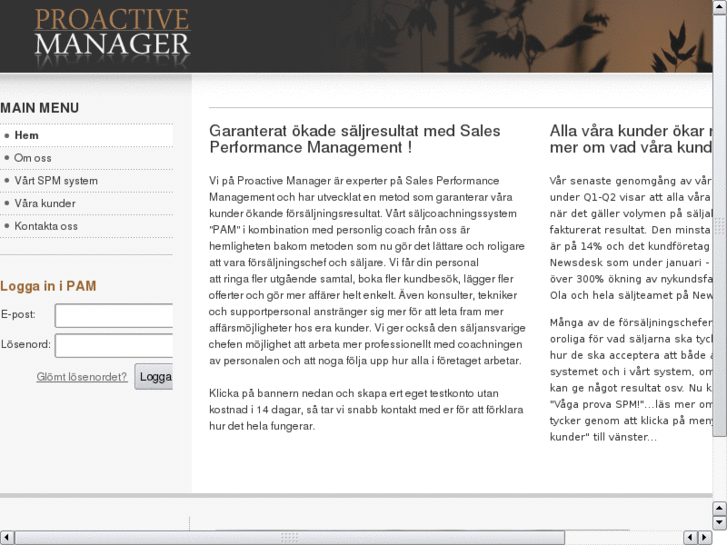Open Kontakta oss menu item
This screenshot has height=545, width=727.
click(x=46, y=226)
